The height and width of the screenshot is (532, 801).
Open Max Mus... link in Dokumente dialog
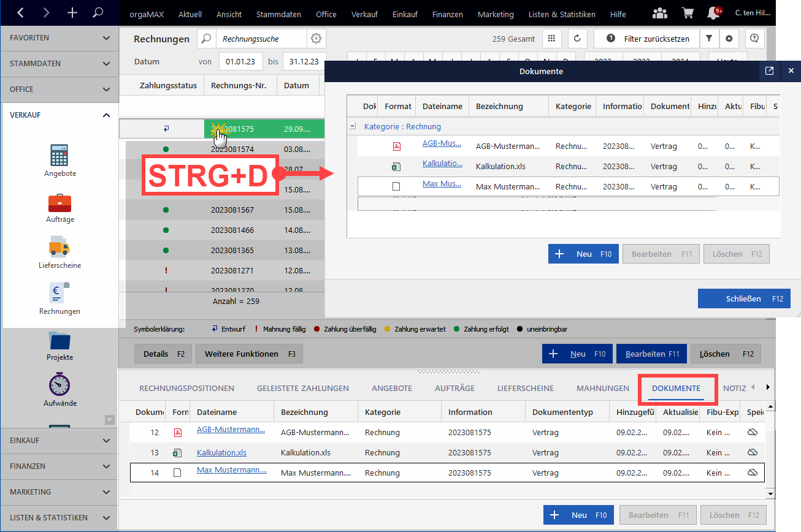(x=442, y=184)
